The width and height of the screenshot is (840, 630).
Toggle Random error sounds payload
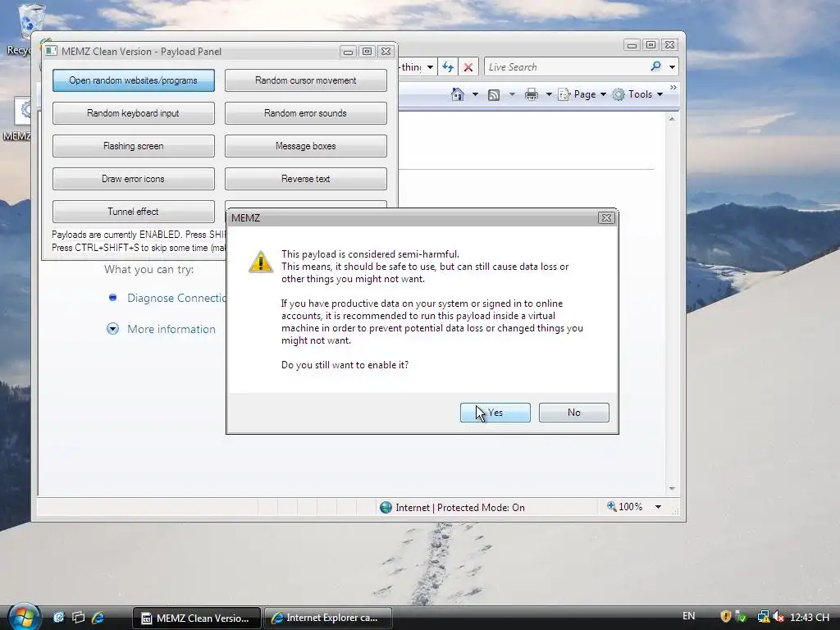(x=305, y=113)
